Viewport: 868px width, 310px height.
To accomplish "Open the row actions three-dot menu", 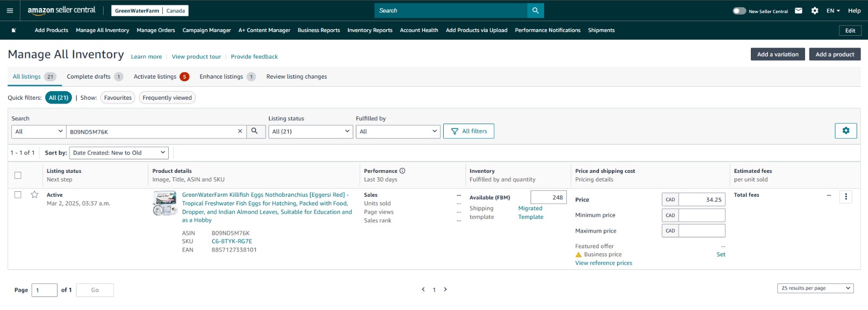I will 846,197.
